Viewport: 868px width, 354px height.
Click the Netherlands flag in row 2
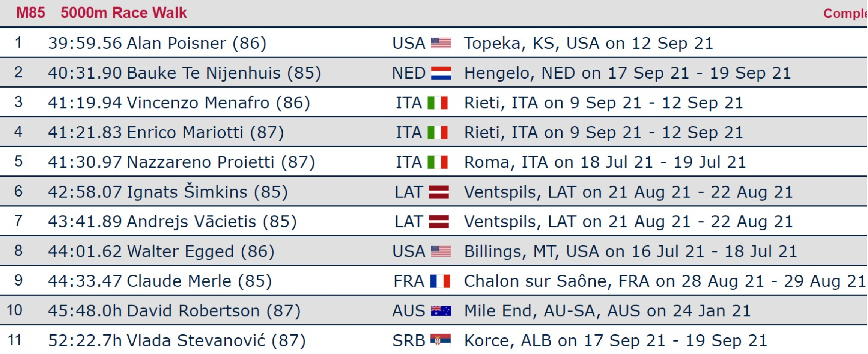(441, 73)
